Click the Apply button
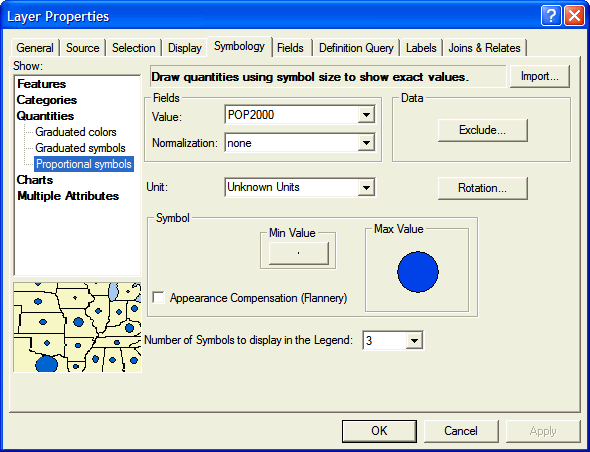This screenshot has height=452, width=590. click(x=543, y=431)
